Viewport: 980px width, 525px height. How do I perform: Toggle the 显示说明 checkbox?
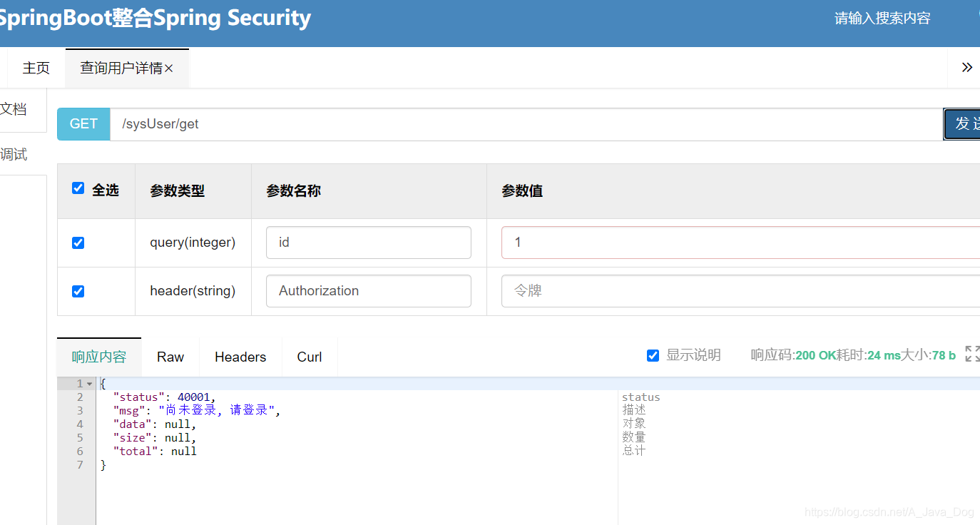(x=653, y=355)
